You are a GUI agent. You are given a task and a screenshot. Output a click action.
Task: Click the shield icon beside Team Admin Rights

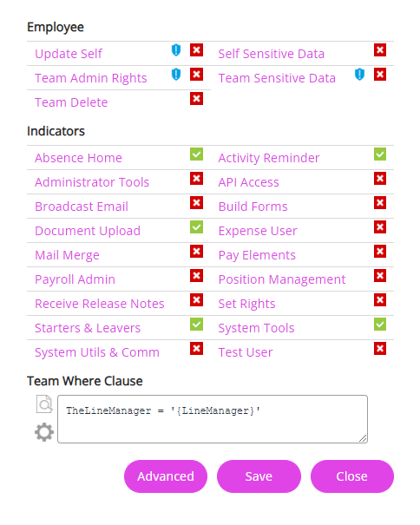176,75
